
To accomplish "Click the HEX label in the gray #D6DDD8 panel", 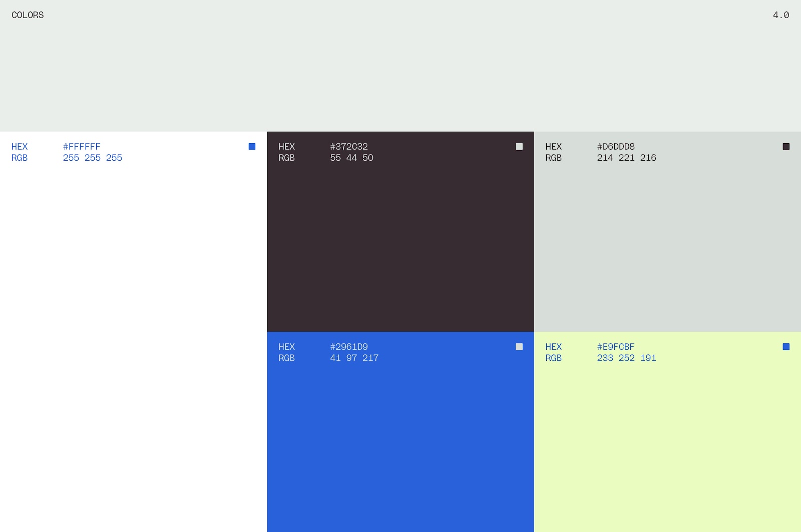I will (553, 147).
